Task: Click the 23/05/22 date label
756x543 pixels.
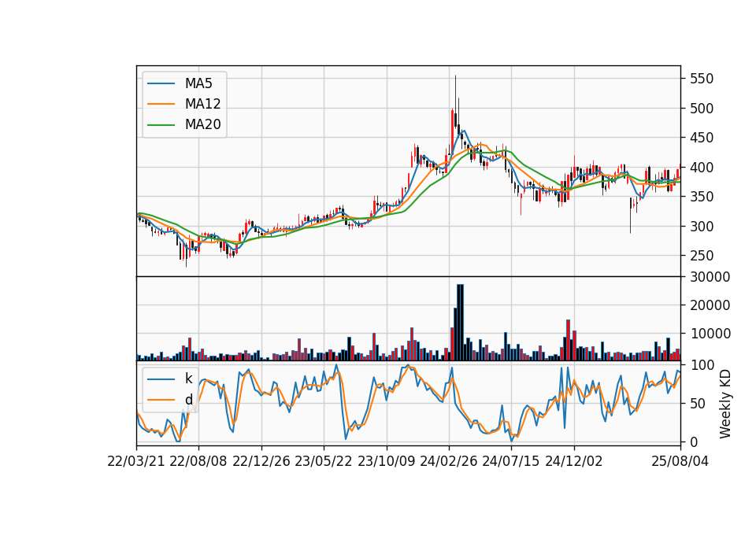Action: click(x=324, y=461)
